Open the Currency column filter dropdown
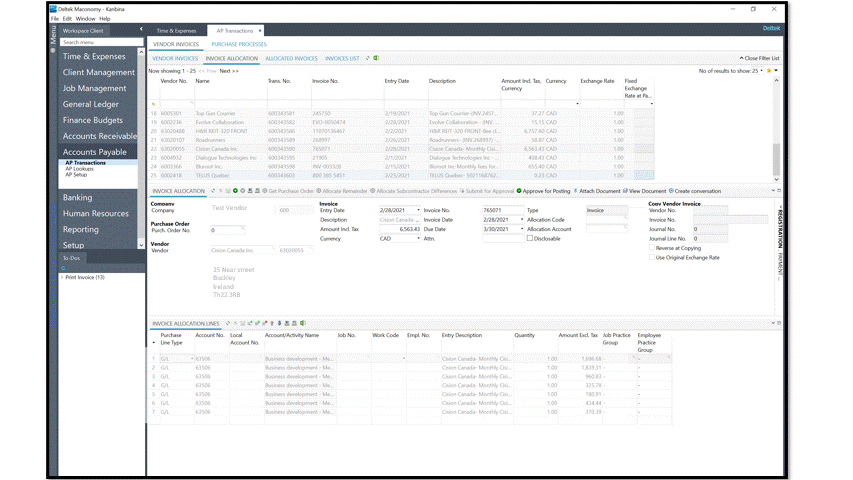This screenshot has height=480, width=853. click(577, 104)
